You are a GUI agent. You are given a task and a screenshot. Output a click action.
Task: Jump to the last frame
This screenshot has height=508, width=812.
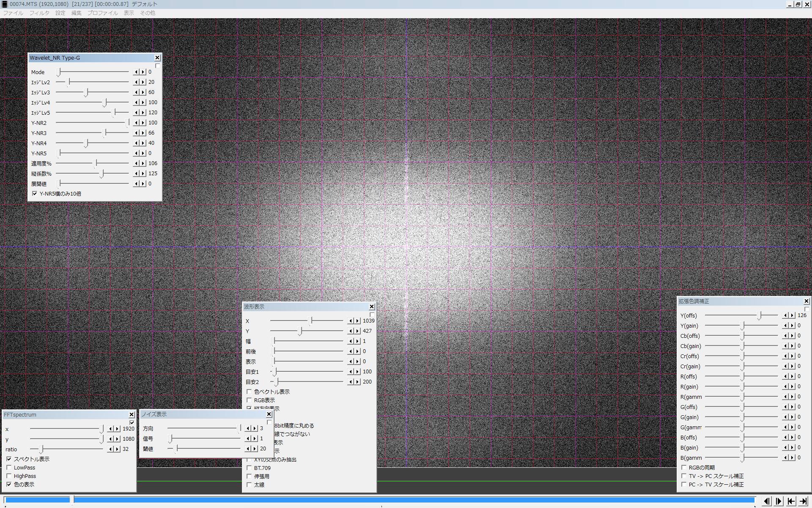pos(804,501)
